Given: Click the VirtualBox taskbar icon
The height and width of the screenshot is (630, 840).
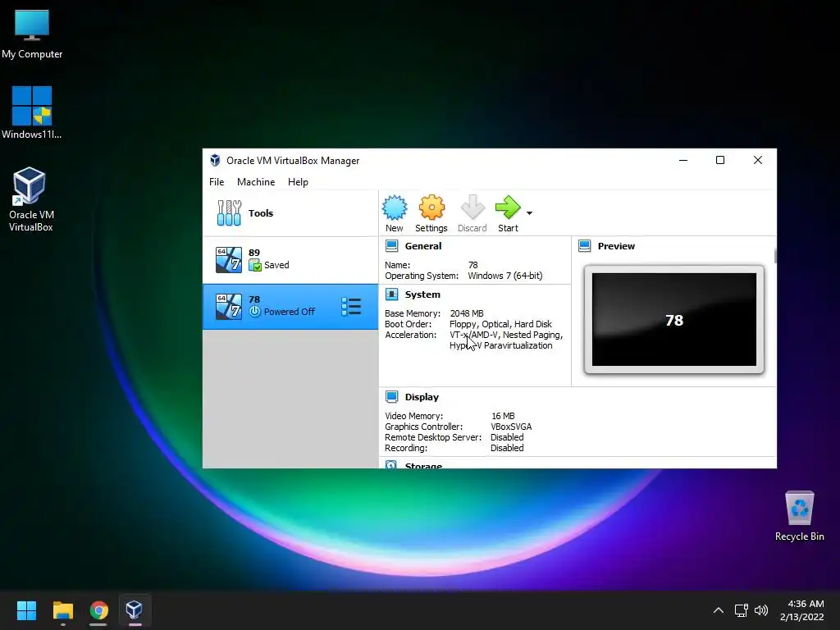Looking at the screenshot, I should pos(134,610).
